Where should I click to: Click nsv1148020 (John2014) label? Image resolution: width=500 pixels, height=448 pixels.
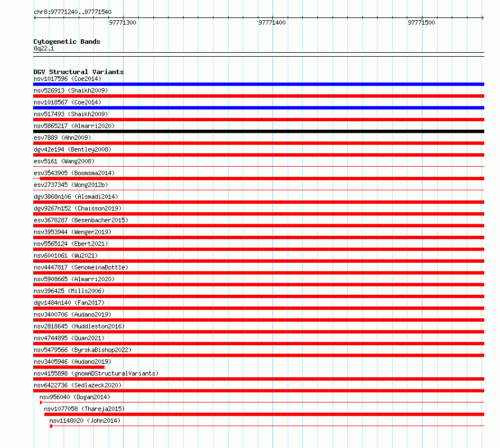(85, 420)
